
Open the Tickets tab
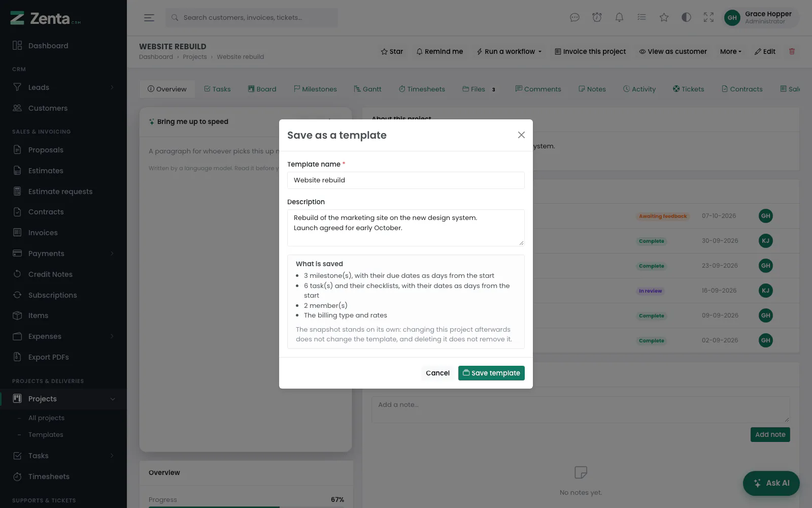pyautogui.click(x=689, y=89)
